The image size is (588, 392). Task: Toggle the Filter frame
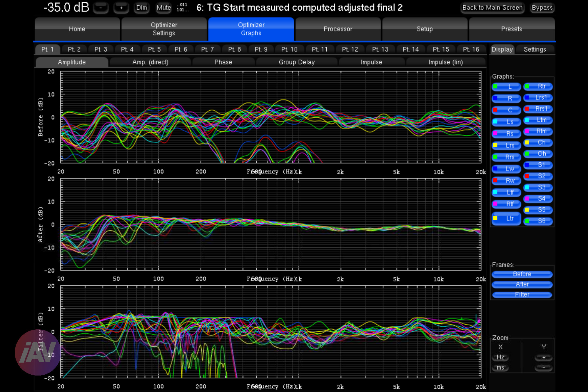pyautogui.click(x=522, y=295)
